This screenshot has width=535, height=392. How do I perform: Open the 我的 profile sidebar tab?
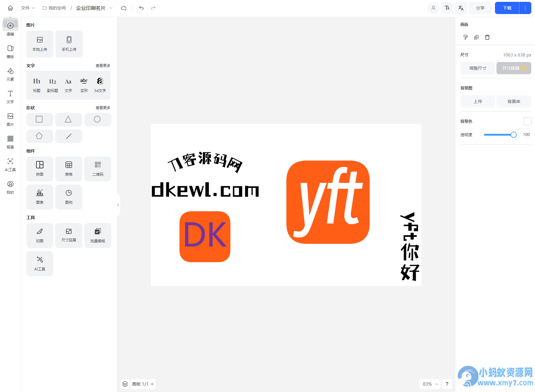point(10,187)
